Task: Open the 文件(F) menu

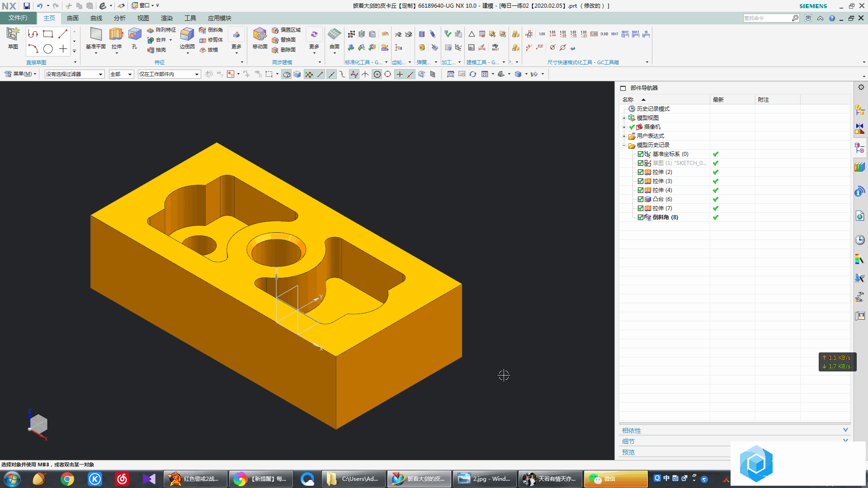Action: point(18,18)
